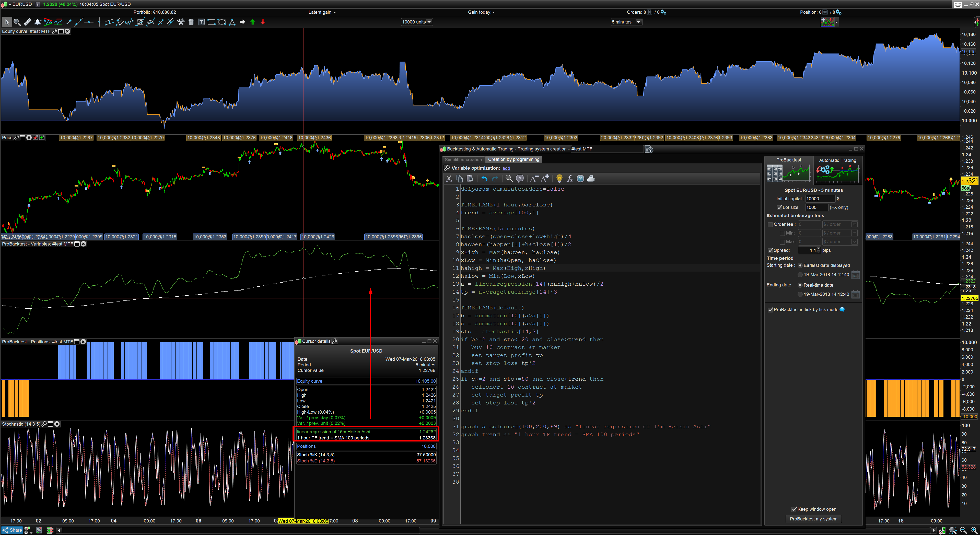Select the Real-time date radio button
This screenshot has height=535, width=980.
(x=800, y=285)
